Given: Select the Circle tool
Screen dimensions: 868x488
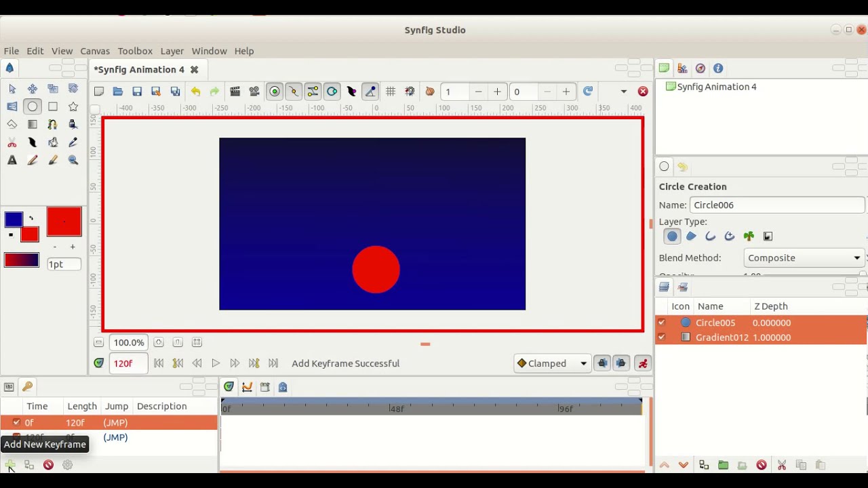Looking at the screenshot, I should coord(33,106).
